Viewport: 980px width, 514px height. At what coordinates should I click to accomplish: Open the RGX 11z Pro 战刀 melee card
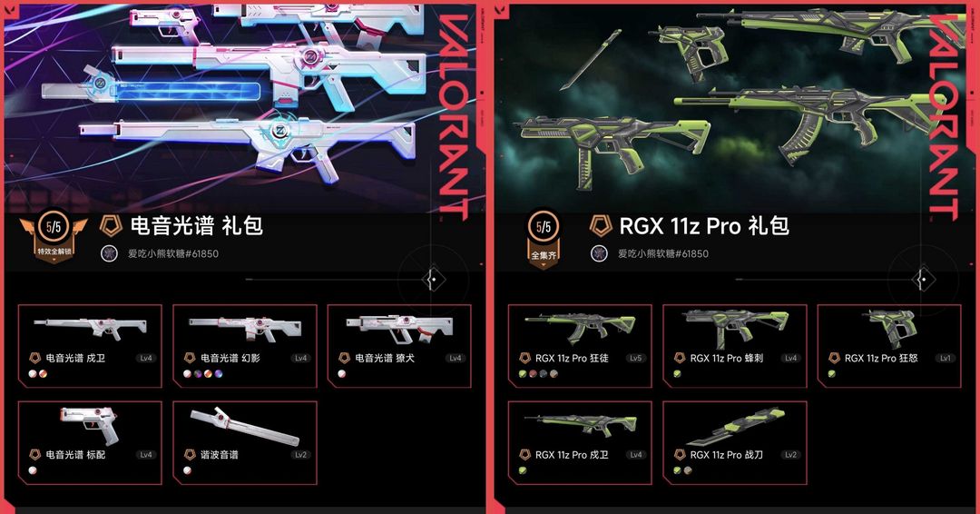[735, 443]
